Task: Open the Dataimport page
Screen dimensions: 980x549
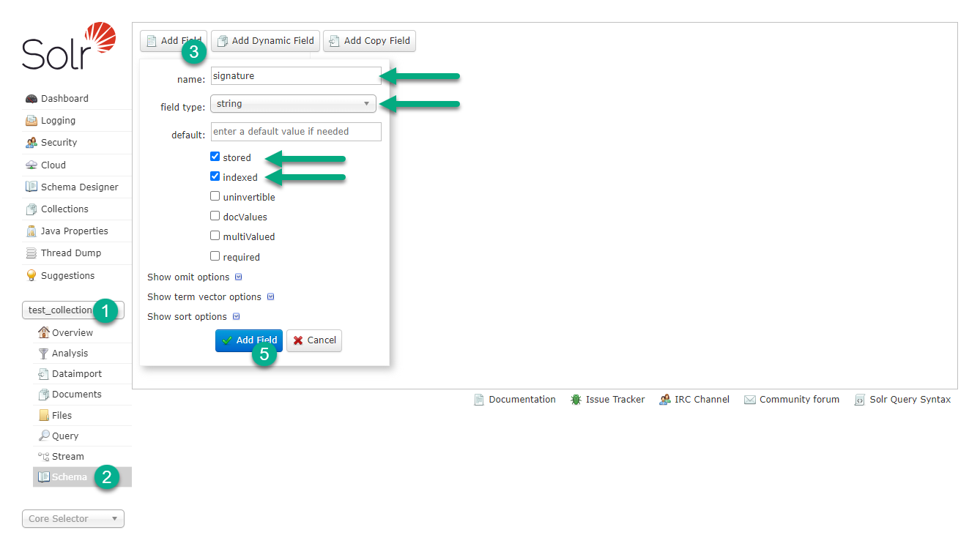Action: pyautogui.click(x=77, y=373)
